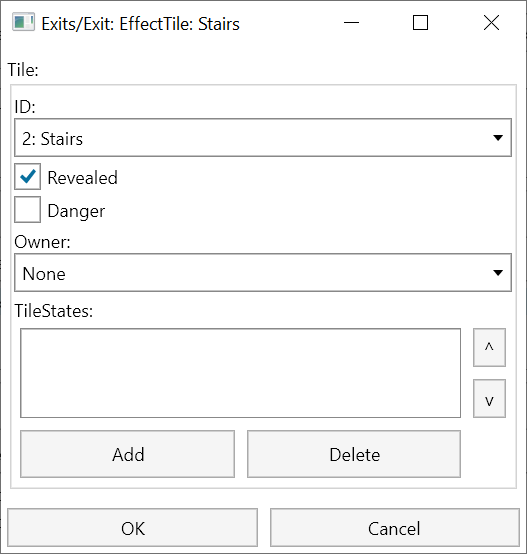Confirm the dialog with OK
This screenshot has height=554, width=527.
click(132, 528)
